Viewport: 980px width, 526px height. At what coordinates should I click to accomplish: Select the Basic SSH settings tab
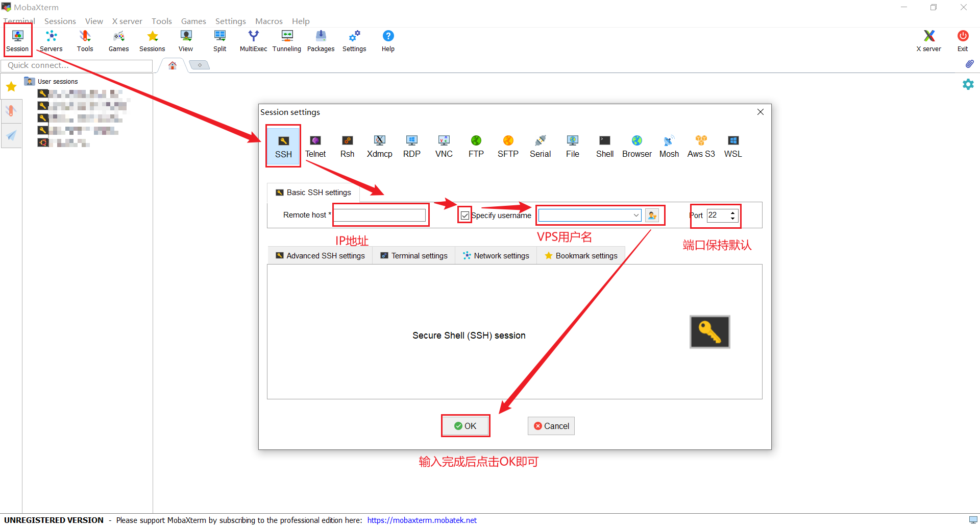click(x=313, y=193)
